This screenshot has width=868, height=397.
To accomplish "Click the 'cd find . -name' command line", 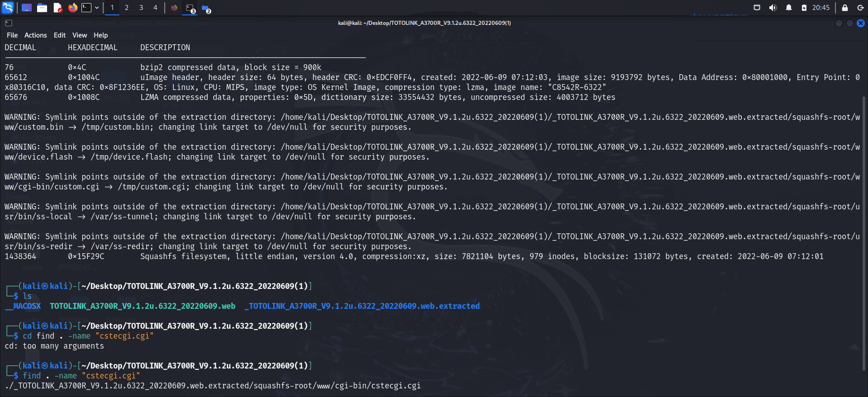I will click(x=88, y=336).
